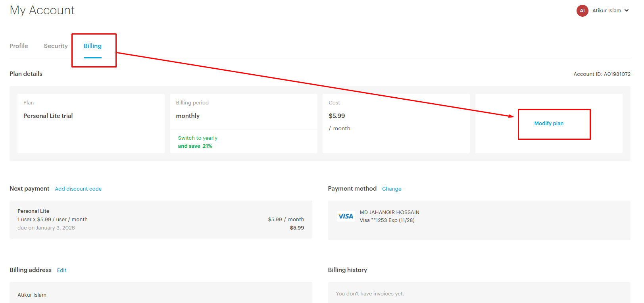The height and width of the screenshot is (303, 644).
Task: Click the monthly billing period value
Action: point(188,116)
